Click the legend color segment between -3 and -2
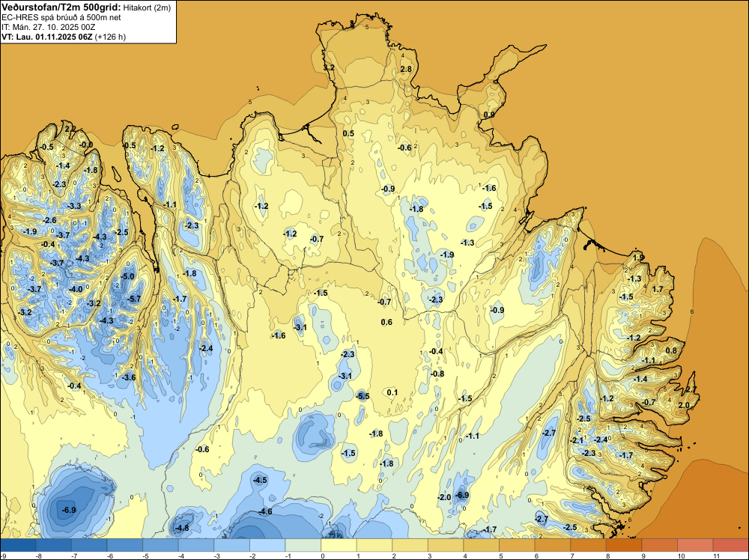 (x=232, y=545)
